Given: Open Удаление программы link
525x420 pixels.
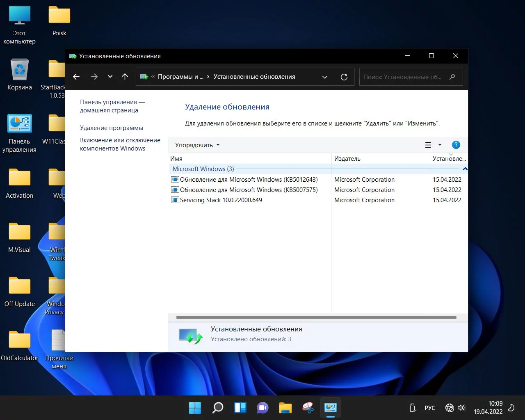Looking at the screenshot, I should click(x=112, y=128).
